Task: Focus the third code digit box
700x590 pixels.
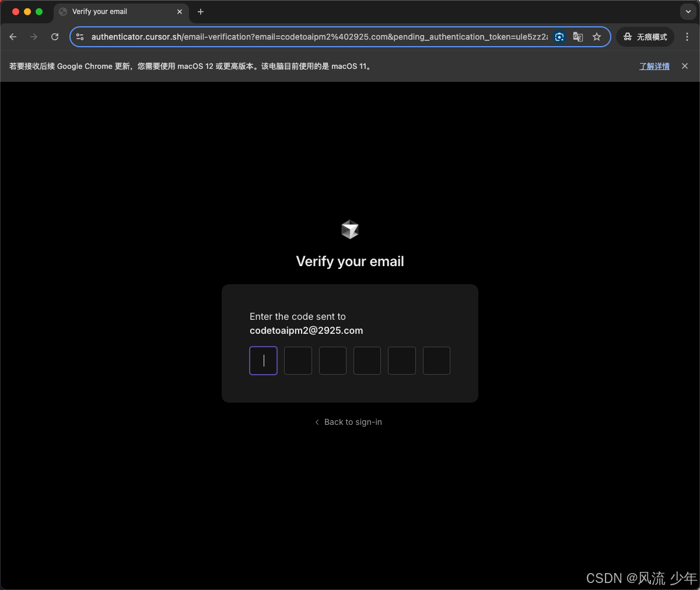Action: (x=332, y=361)
